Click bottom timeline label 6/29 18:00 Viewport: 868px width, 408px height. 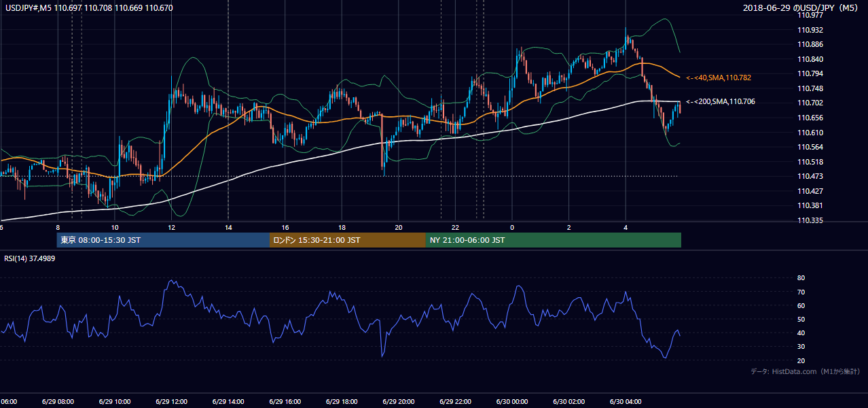pos(342,402)
